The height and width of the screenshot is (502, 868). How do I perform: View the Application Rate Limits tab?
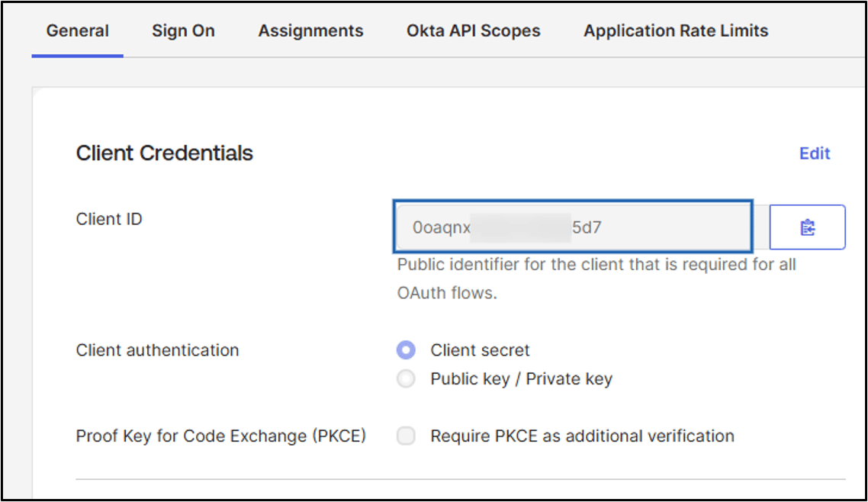click(676, 31)
